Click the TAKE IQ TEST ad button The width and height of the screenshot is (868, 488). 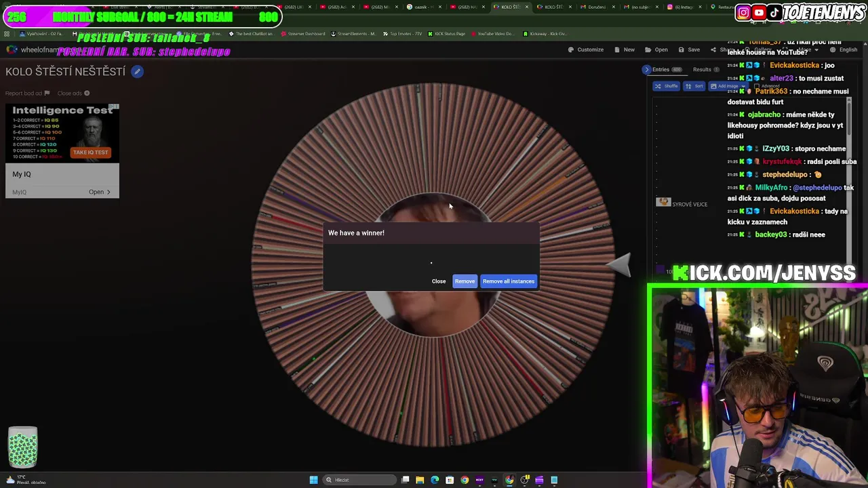[x=90, y=152]
